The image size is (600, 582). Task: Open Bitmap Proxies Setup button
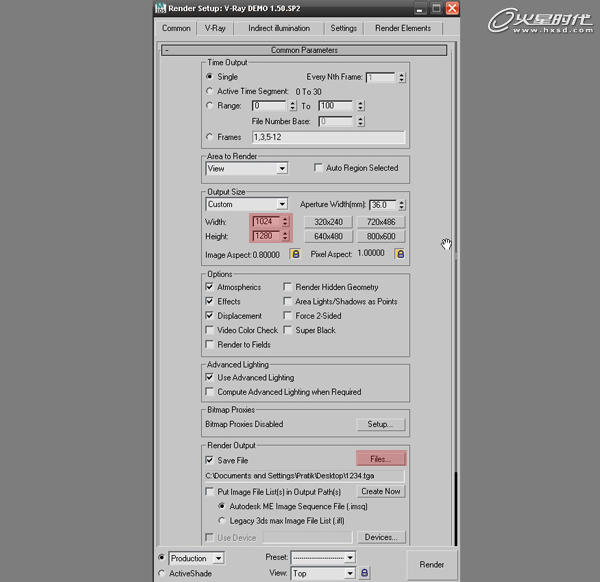point(380,424)
